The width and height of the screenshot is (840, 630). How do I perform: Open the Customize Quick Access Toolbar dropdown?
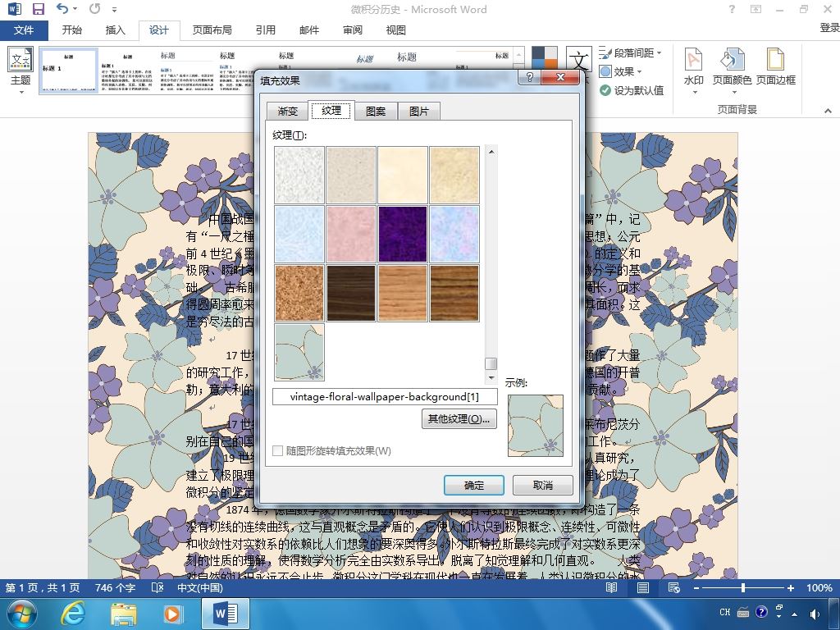tap(114, 10)
